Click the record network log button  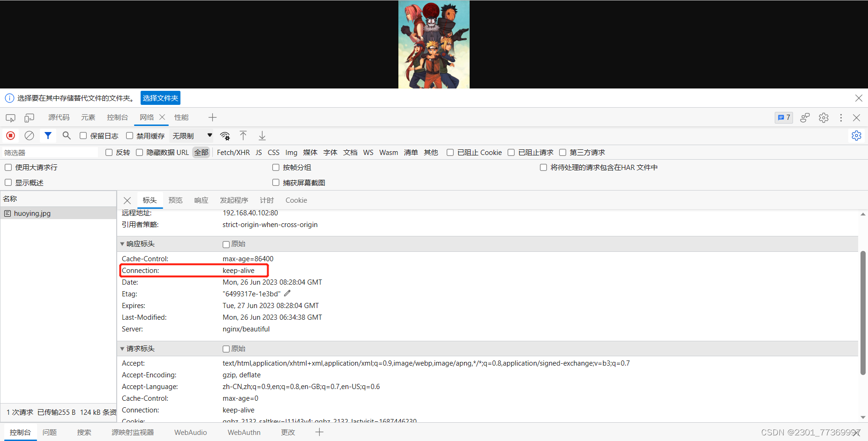pos(10,136)
